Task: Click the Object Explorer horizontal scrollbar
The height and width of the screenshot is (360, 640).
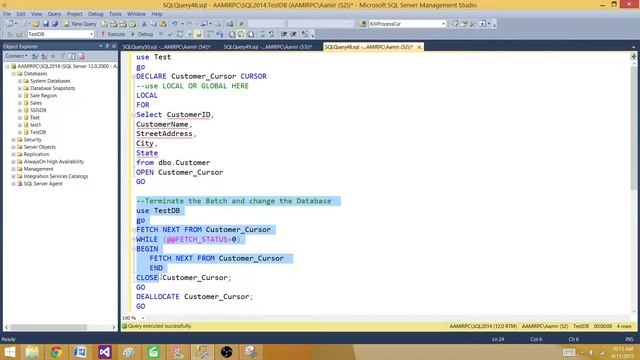Action: 48,327
